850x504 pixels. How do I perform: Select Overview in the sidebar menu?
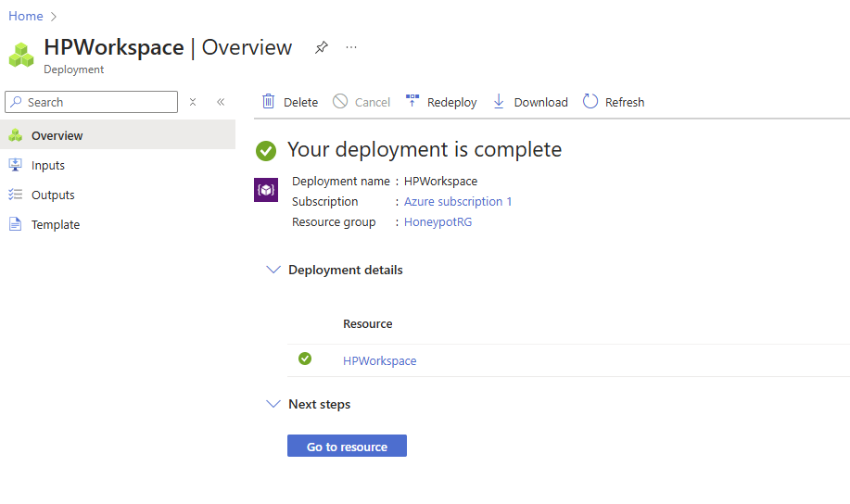coord(118,135)
